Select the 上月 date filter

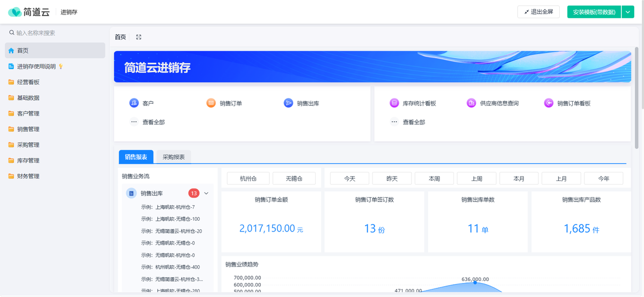[561, 178]
